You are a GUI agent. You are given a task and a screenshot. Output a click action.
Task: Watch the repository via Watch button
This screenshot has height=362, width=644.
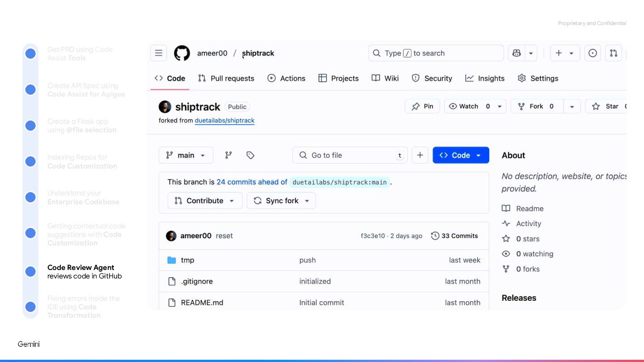(470, 106)
